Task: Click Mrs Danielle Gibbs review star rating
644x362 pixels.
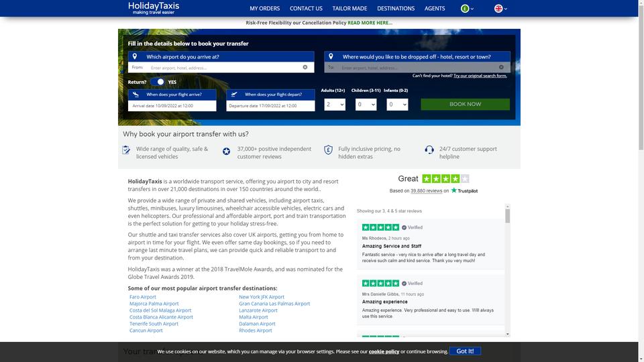Action: tap(380, 283)
